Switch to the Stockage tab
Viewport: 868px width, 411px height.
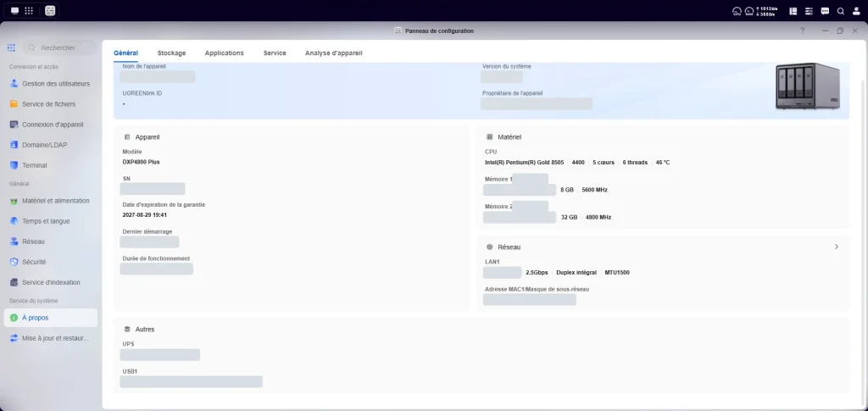pos(171,53)
